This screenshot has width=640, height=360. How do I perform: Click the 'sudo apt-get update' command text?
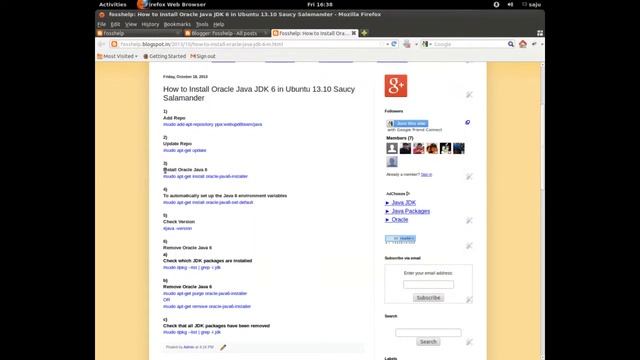(184, 151)
